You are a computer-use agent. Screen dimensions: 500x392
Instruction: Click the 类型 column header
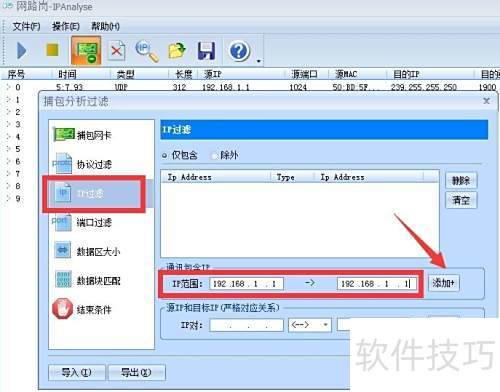[139, 74]
